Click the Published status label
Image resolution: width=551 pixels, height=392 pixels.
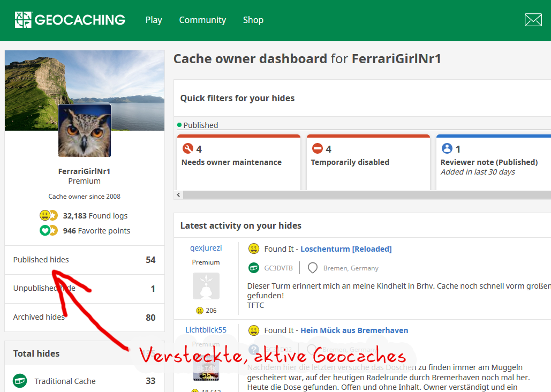(201, 125)
